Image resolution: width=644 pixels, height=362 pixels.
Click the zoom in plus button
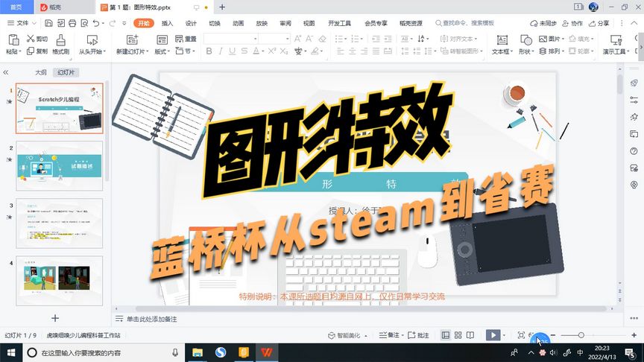[x=634, y=335]
